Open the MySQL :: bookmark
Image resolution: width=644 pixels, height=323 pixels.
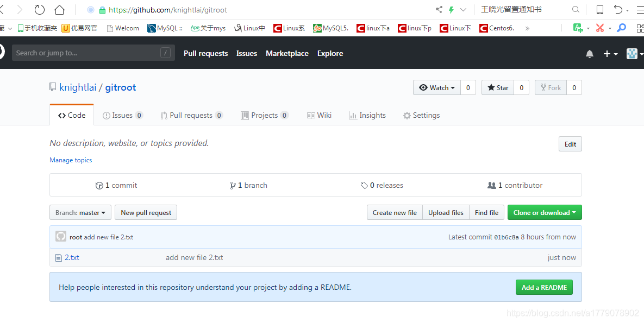pos(165,28)
